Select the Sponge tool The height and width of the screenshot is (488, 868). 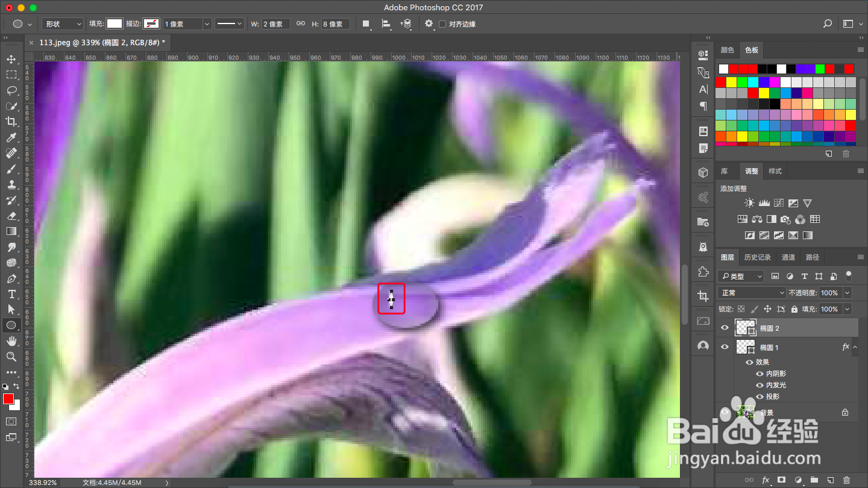(x=11, y=263)
